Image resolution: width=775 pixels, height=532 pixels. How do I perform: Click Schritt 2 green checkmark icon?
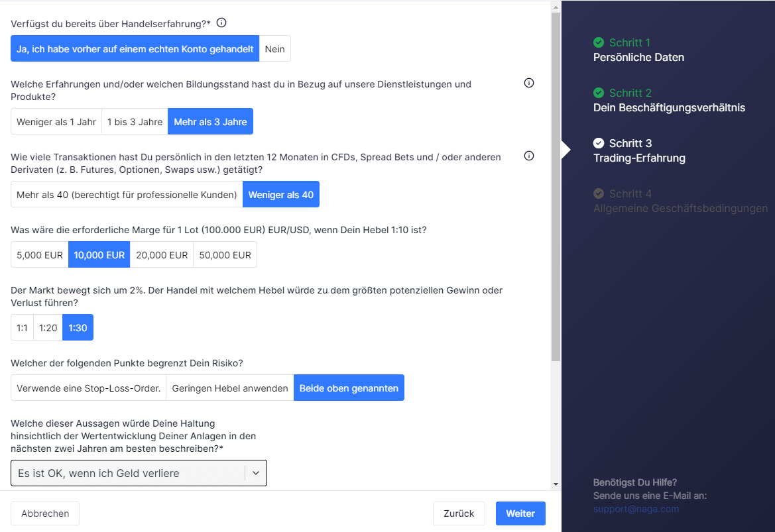pos(599,93)
